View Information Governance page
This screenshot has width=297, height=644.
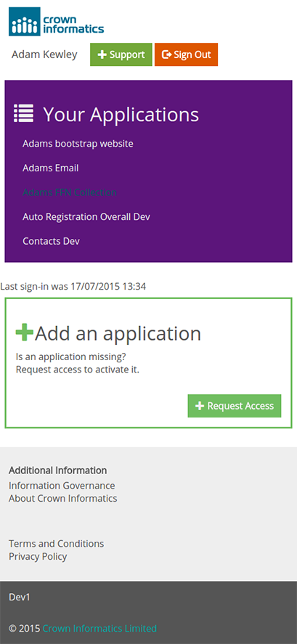point(62,486)
